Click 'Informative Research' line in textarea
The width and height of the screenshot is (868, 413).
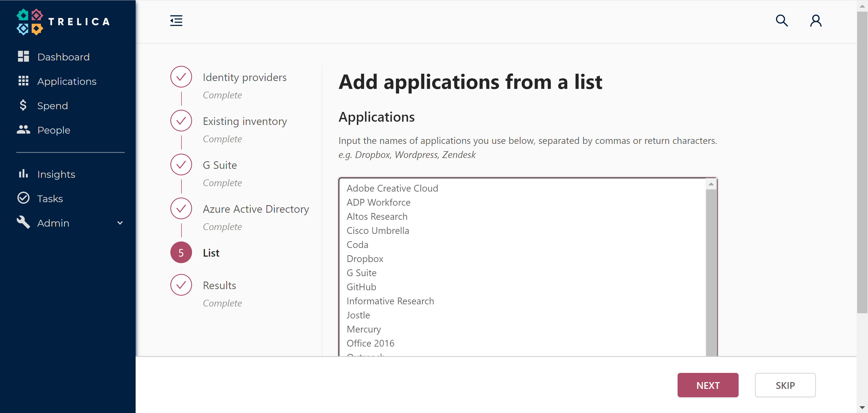click(x=390, y=301)
